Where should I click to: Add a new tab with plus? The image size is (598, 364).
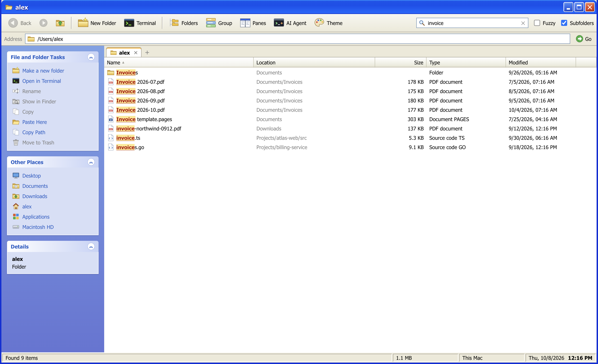(147, 52)
